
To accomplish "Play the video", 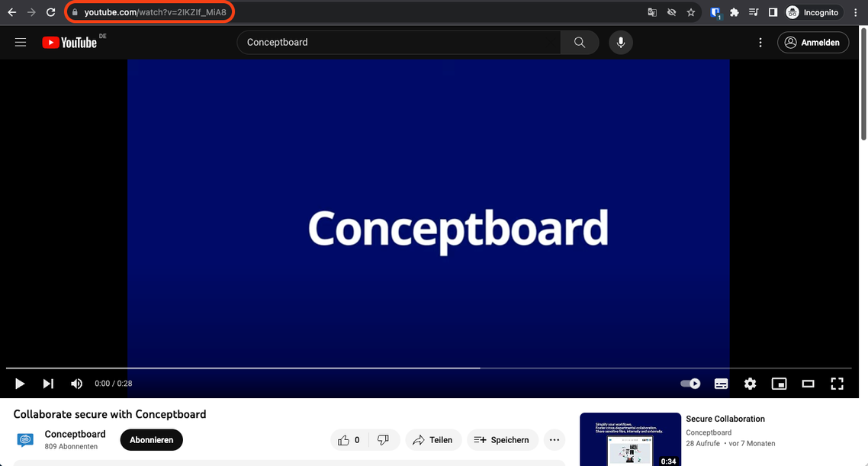I will click(19, 384).
